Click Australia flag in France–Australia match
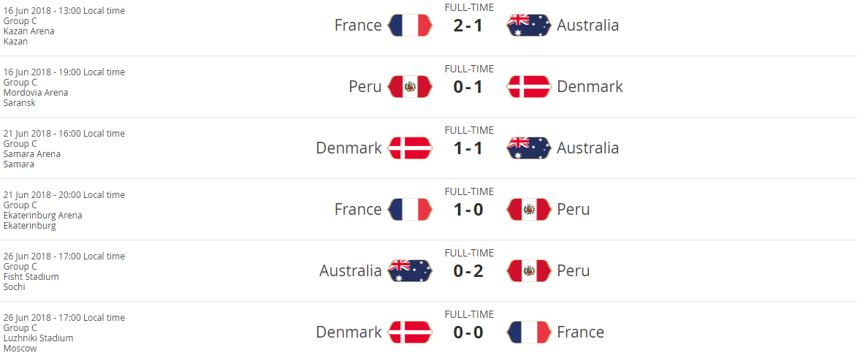This screenshot has height=361, width=868. click(x=528, y=26)
